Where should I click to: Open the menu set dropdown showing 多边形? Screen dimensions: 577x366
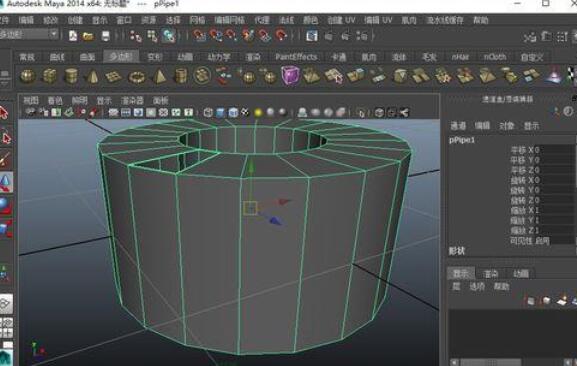pos(29,35)
